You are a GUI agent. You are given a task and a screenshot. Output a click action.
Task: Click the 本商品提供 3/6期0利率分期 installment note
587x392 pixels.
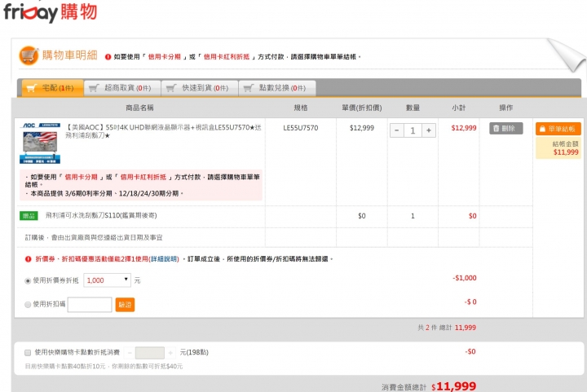[104, 193]
